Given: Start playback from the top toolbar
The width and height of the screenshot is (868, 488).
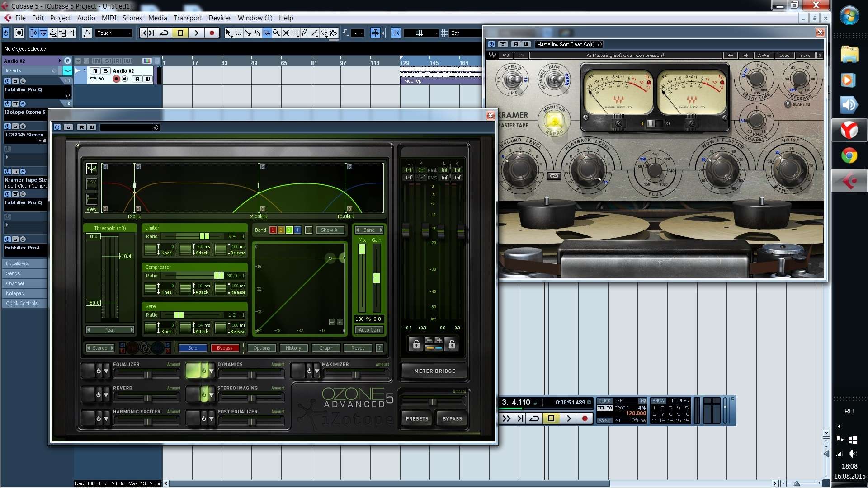Looking at the screenshot, I should tap(196, 33).
